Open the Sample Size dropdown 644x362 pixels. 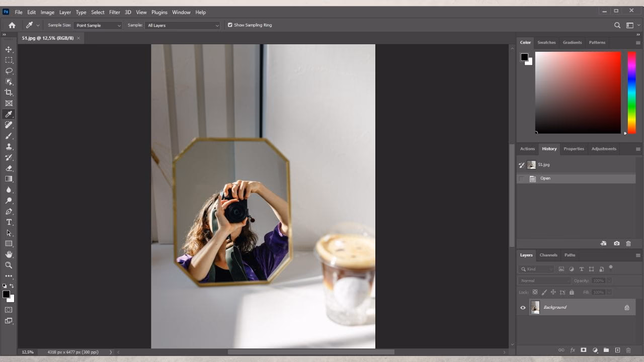[x=97, y=25]
